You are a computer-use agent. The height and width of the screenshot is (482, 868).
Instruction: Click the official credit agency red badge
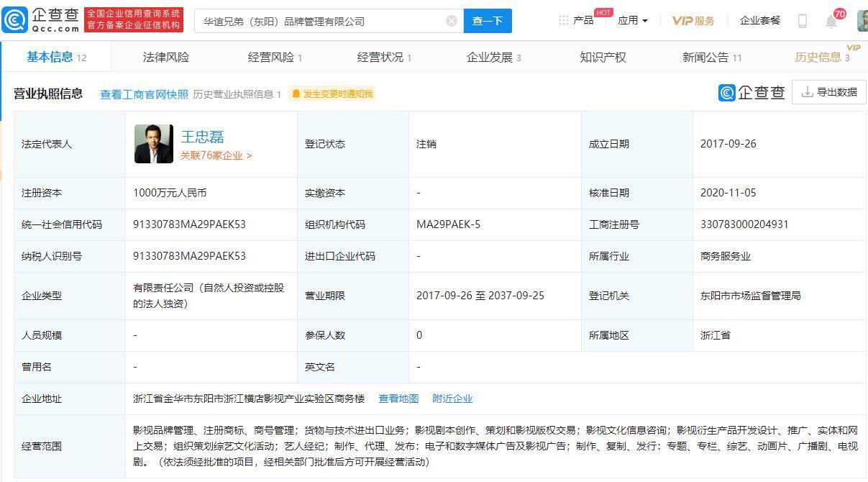(x=134, y=20)
